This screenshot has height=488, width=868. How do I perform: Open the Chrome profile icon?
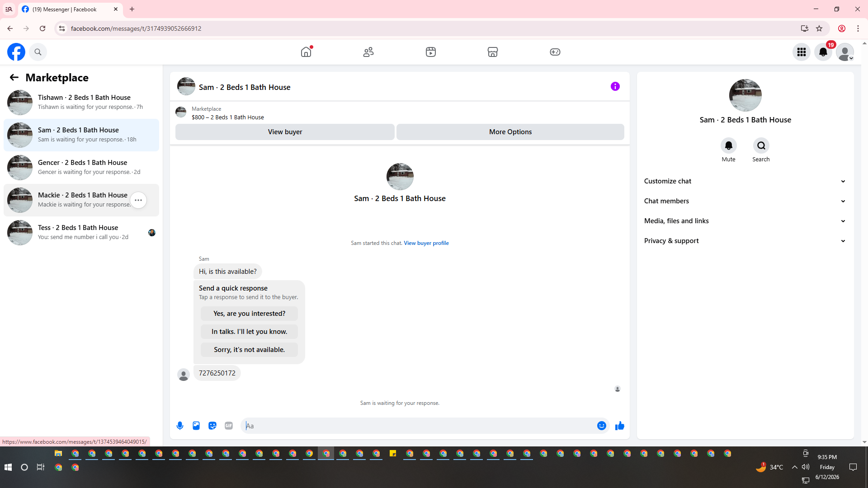(842, 28)
